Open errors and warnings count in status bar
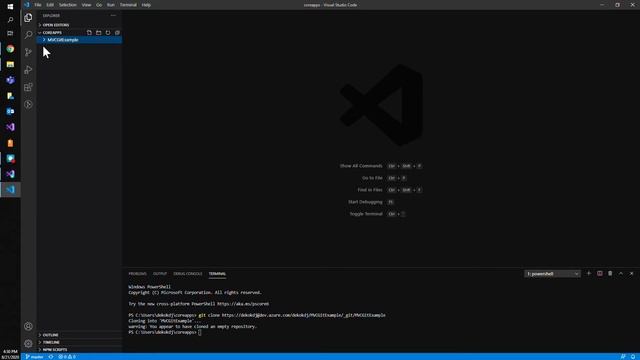The height and width of the screenshot is (360, 640). (x=67, y=357)
